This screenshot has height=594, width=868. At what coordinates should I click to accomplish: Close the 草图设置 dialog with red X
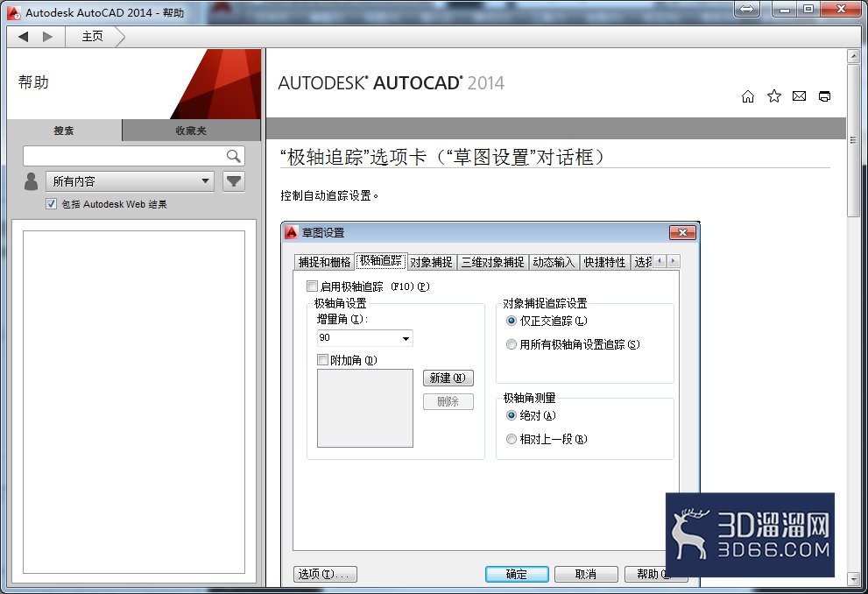pos(682,232)
